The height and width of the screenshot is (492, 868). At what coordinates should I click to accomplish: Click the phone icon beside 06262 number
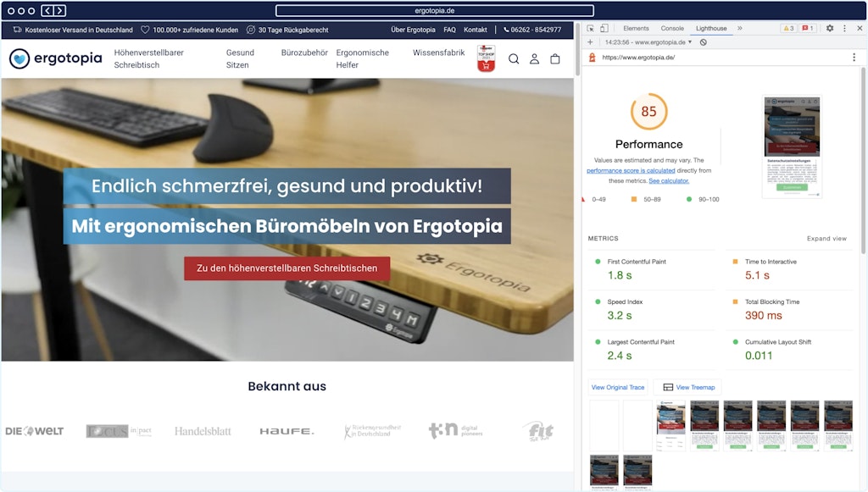click(506, 30)
